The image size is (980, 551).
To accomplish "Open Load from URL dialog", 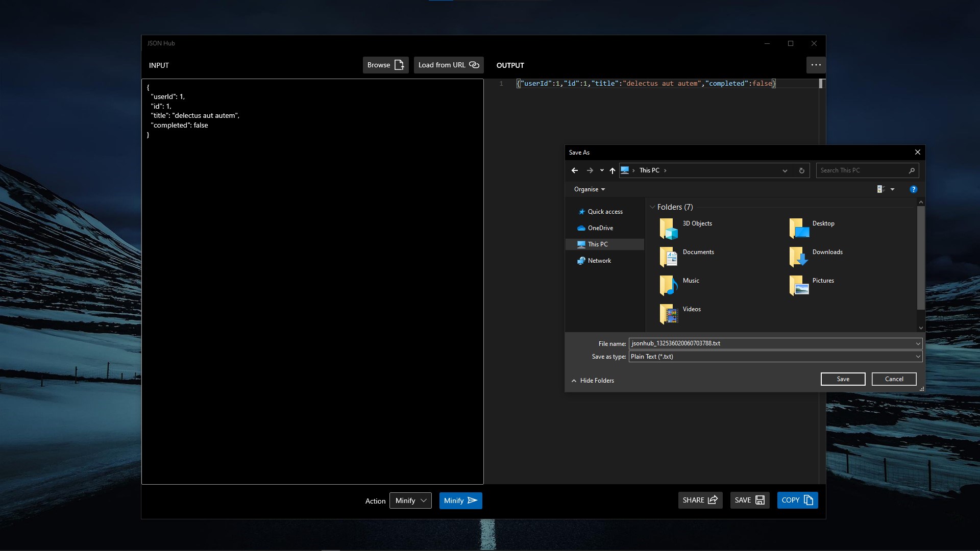I will pyautogui.click(x=448, y=65).
